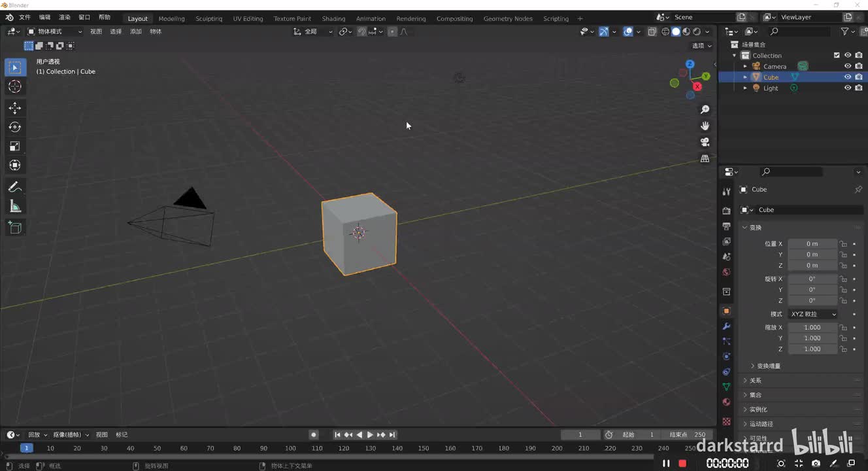Open the Object Data mesh tab
Image resolution: width=868 pixels, height=471 pixels.
click(x=726, y=387)
